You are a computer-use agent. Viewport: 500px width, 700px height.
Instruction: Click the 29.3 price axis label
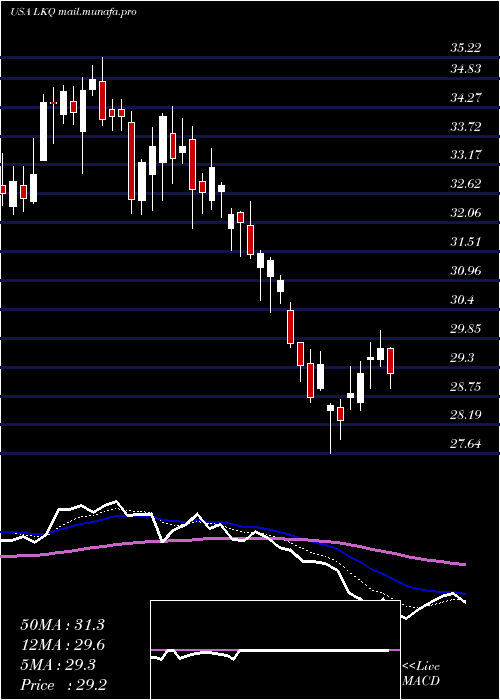click(462, 358)
